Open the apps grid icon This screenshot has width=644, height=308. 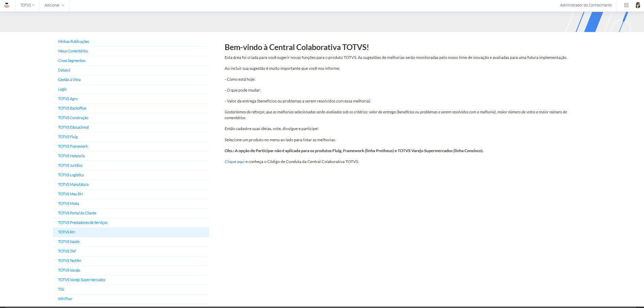[x=626, y=5]
